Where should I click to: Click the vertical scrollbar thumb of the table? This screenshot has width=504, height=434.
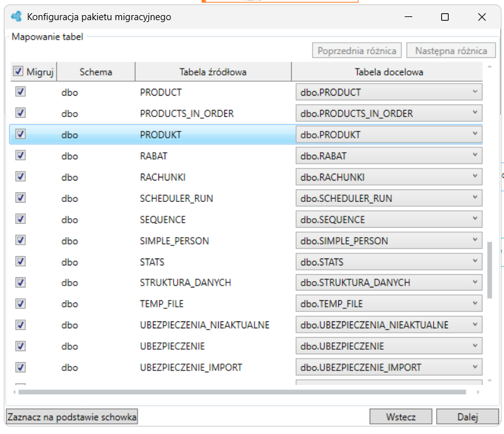point(490,270)
